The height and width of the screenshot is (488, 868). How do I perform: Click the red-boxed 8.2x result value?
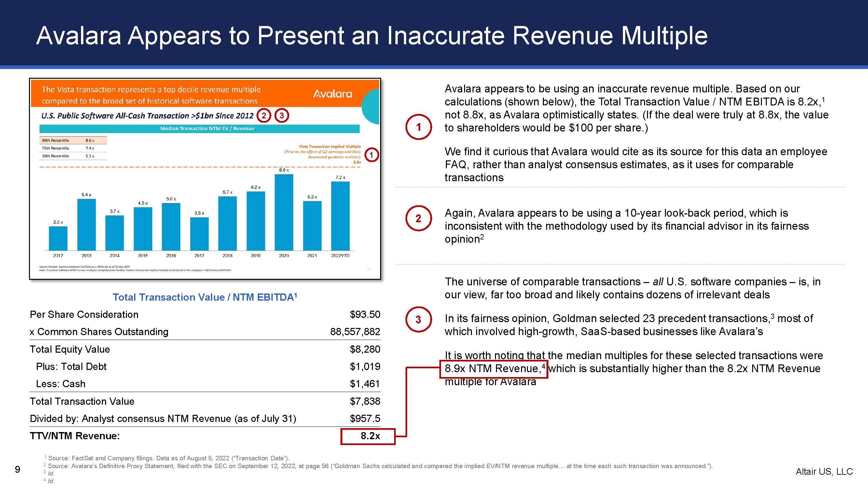(370, 436)
